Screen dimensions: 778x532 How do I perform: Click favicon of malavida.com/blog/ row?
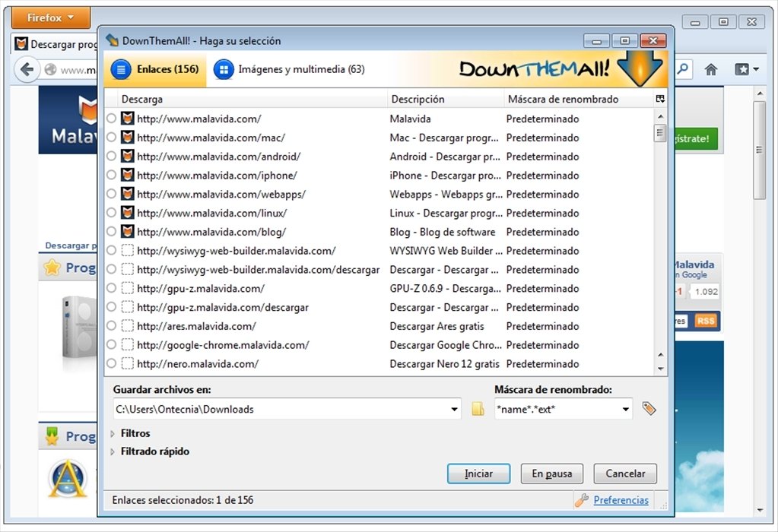point(128,232)
